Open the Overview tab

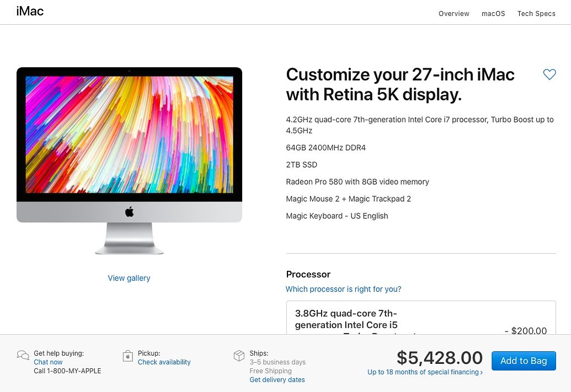(x=453, y=13)
